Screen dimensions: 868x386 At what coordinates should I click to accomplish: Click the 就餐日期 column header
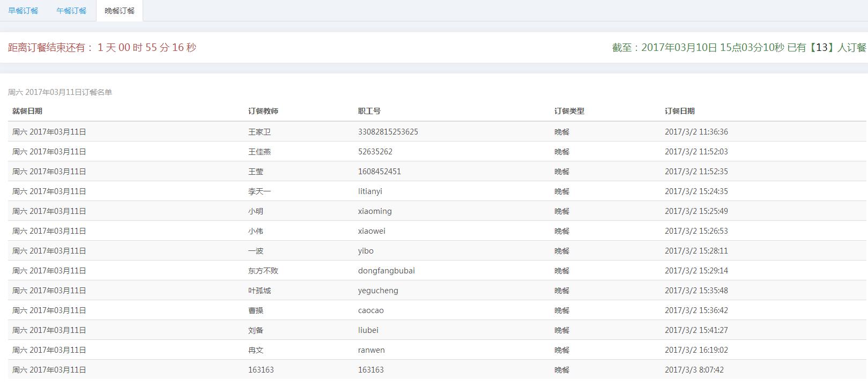click(27, 111)
